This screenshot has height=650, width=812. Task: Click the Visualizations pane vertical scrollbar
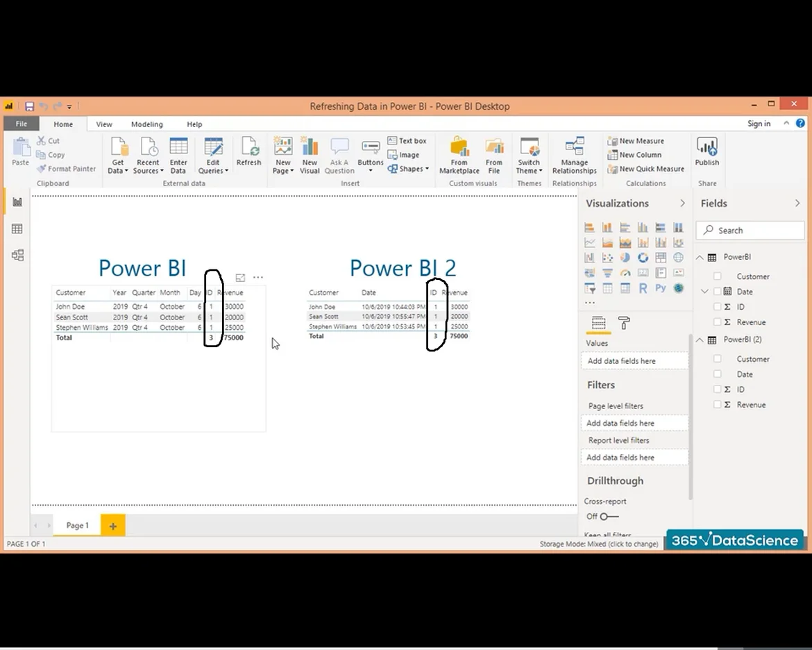pyautogui.click(x=690, y=417)
